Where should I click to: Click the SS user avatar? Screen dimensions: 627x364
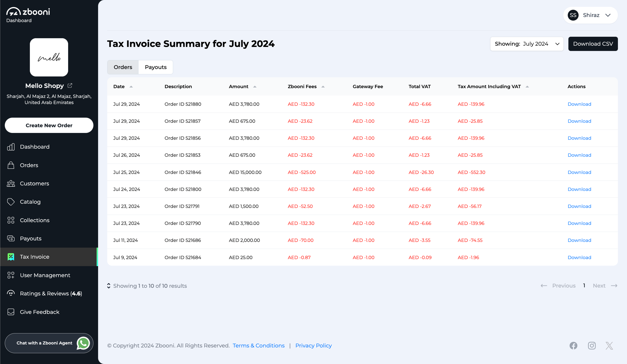tap(573, 15)
